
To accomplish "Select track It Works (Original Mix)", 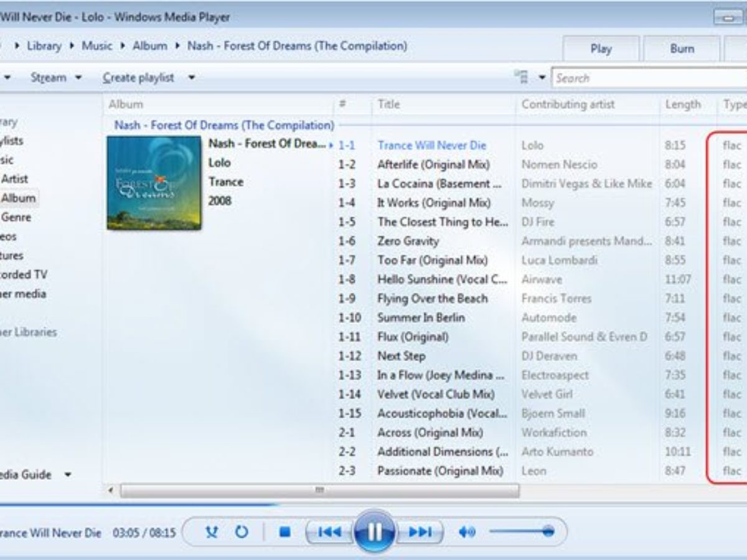I will coord(434,203).
